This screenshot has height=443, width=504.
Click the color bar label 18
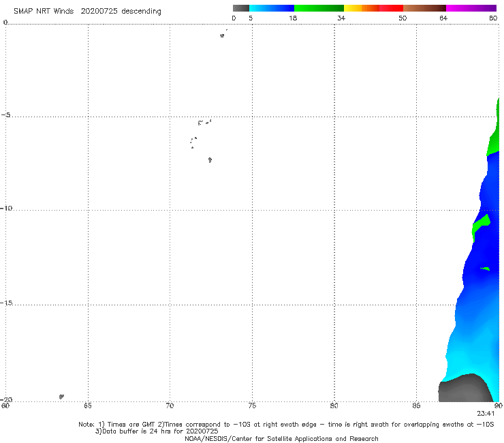293,18
